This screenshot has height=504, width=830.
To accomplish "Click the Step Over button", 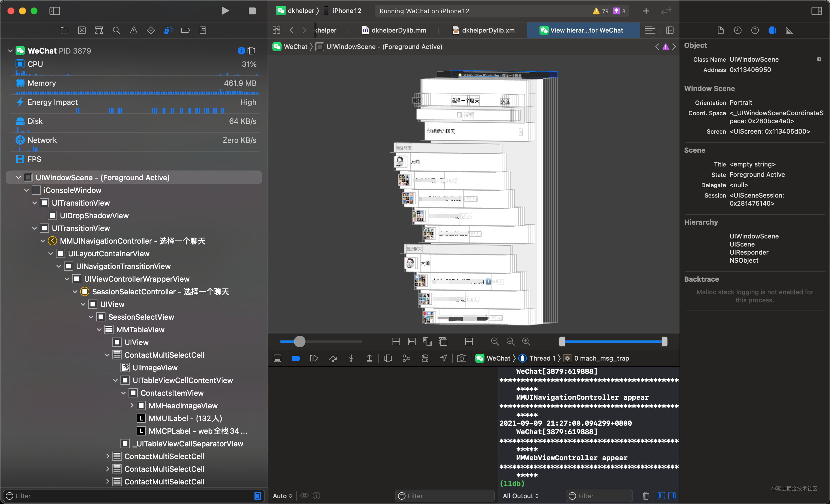I will 333,358.
